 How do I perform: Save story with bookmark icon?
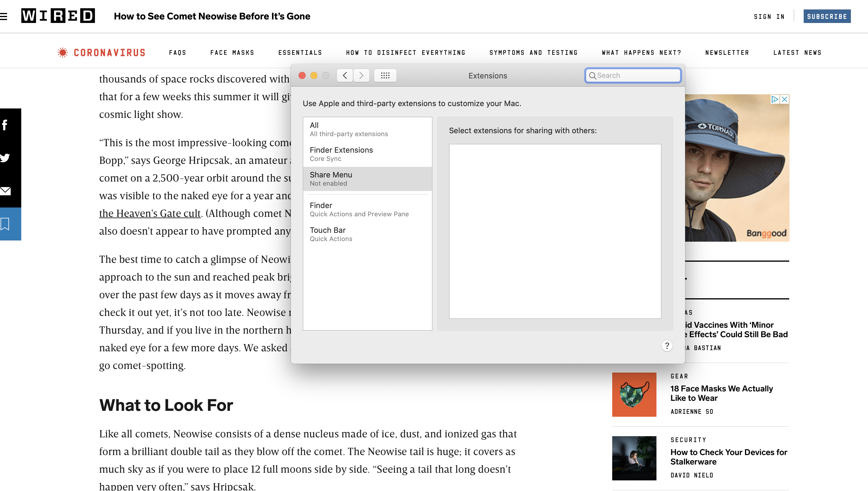(5, 224)
